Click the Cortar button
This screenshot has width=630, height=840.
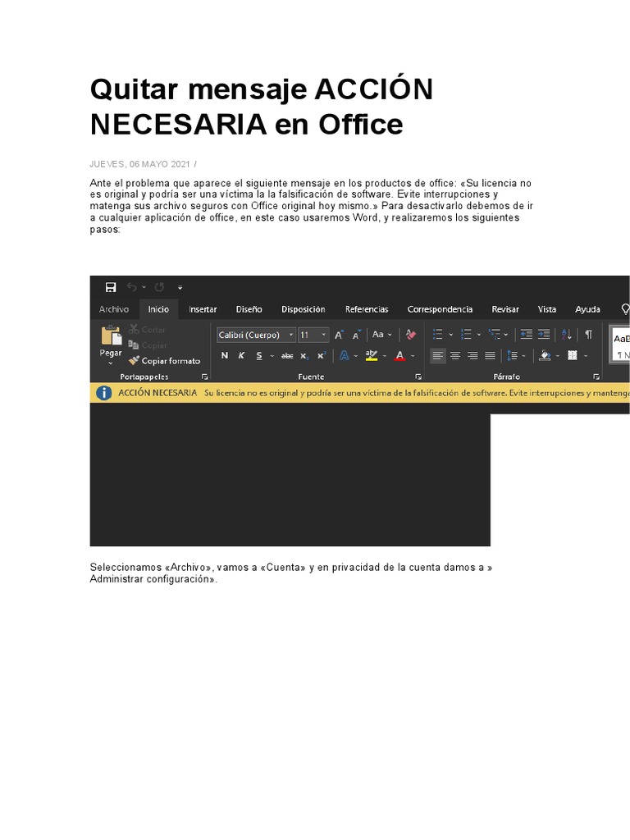148,330
